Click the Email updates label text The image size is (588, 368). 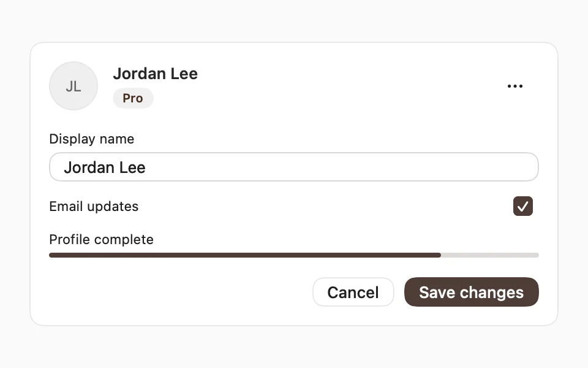tap(94, 207)
